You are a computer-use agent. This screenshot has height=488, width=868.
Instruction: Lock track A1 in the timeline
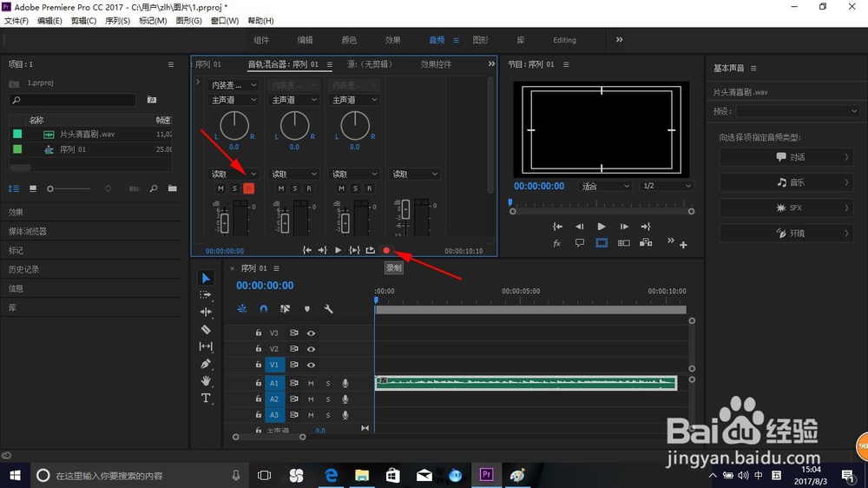tap(259, 383)
